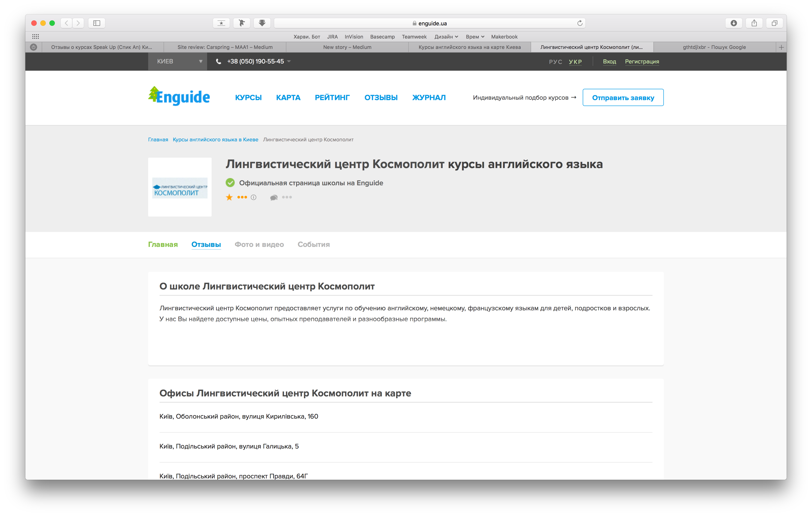The width and height of the screenshot is (812, 516).
Task: Open КАРТА in main navigation
Action: coord(288,98)
